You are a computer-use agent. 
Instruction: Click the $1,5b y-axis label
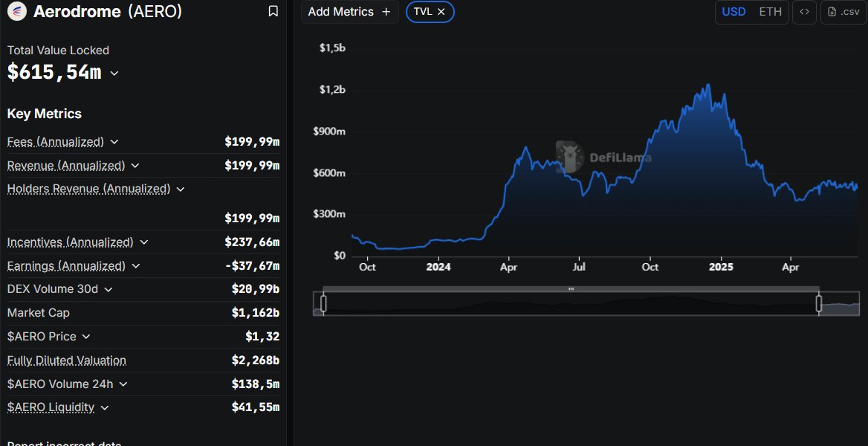(332, 48)
